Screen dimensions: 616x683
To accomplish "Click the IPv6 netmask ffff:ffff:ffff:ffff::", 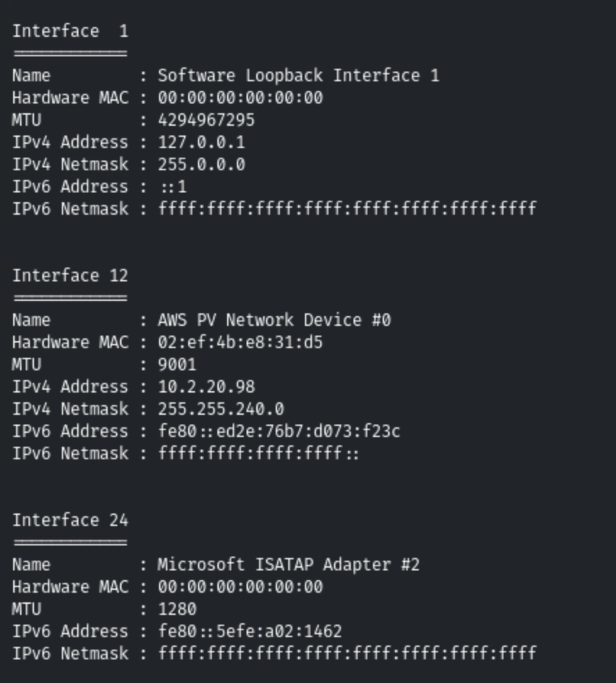I will point(258,454).
